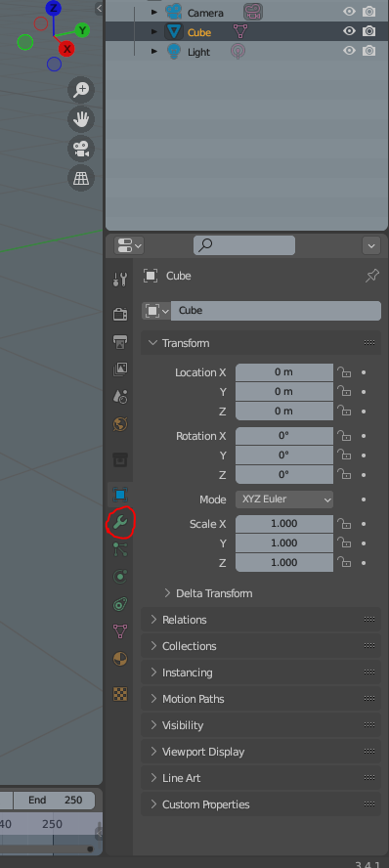Screen dimensions: 389x868
Task: Open the Render properties tab
Action: (120, 314)
